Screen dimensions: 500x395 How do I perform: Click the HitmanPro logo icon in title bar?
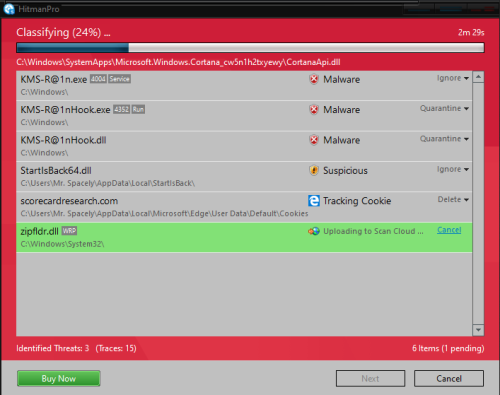point(9,9)
